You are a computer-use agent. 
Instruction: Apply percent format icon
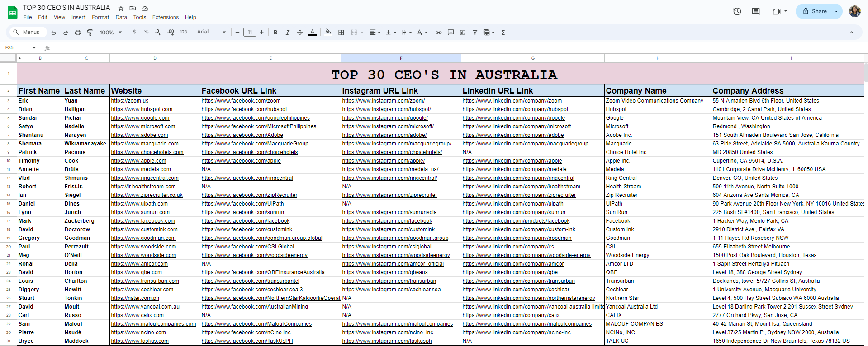coord(146,32)
